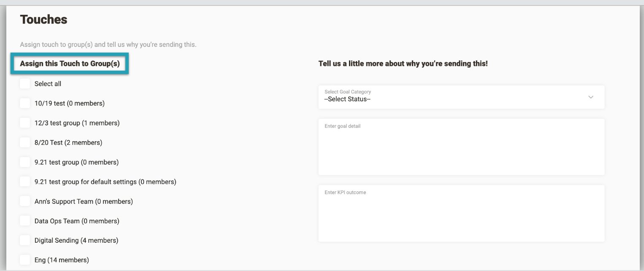Tick the 10/19 test group checkbox
This screenshot has width=644, height=271.
tap(25, 103)
